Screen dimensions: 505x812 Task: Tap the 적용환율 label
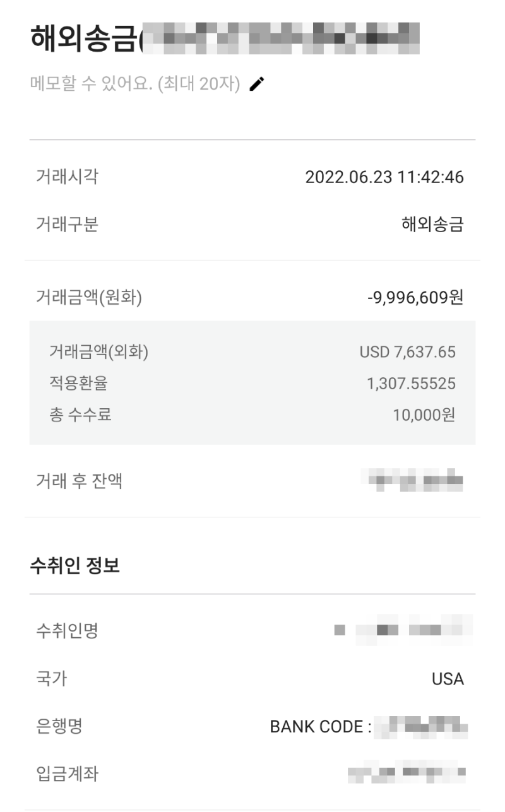(78, 383)
